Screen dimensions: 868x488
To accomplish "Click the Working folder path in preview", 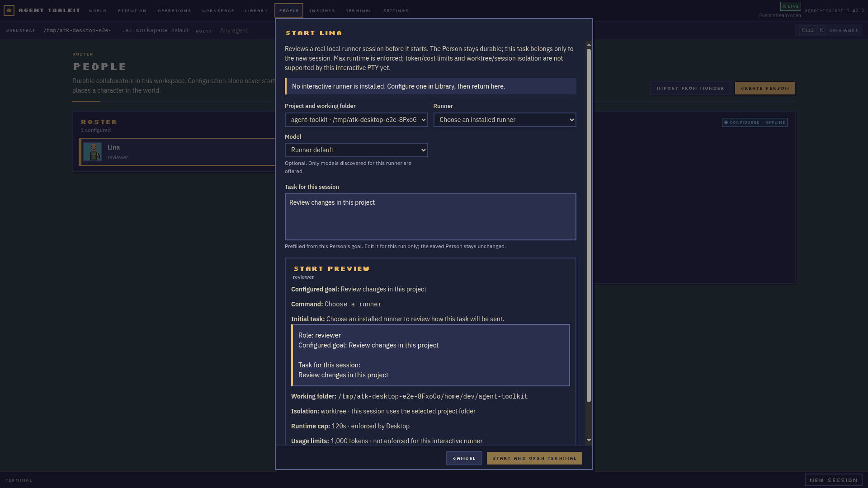I will pyautogui.click(x=433, y=396).
